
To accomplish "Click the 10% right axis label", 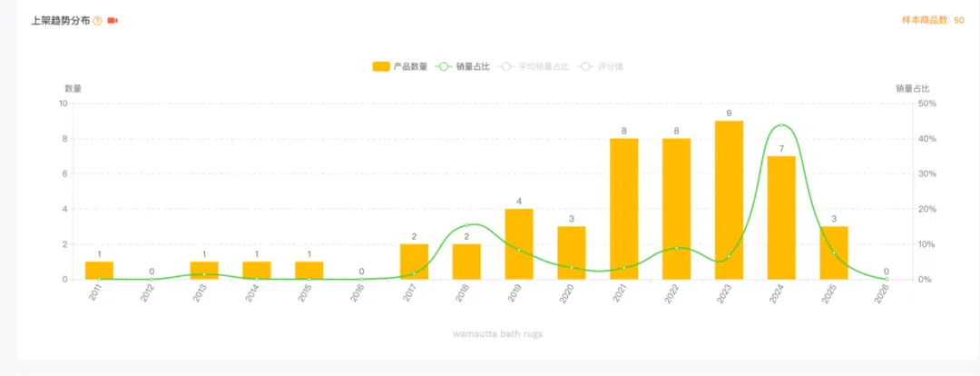I will pyautogui.click(x=926, y=244).
